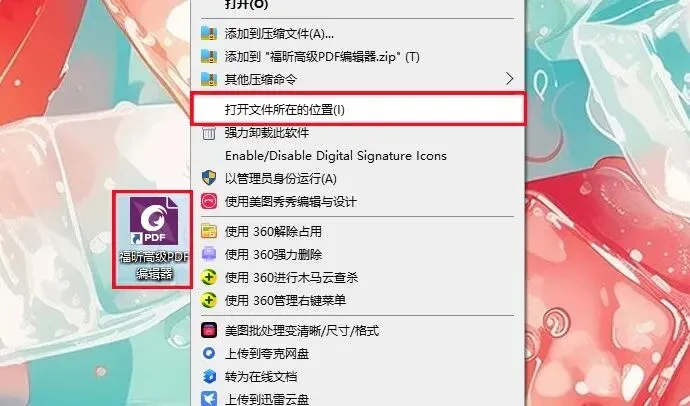Screen dimensions: 690x406
Task: Click the zip icon next to 添加到 福昕高级PDF编辑器.zip
Action: 209,56
